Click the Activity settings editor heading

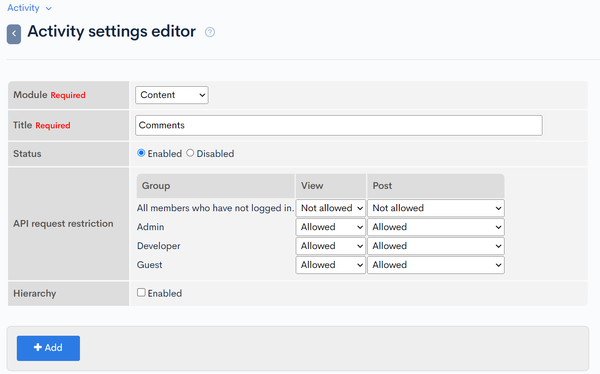(x=111, y=32)
